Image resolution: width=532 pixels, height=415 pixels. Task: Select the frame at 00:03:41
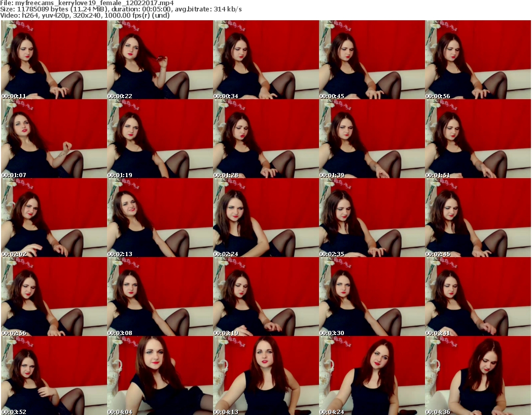tap(478, 297)
